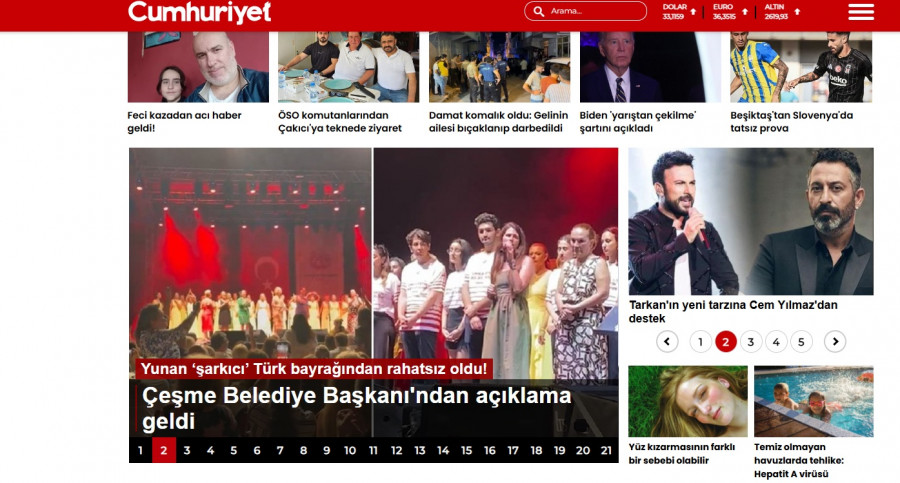Select main slider page 6

pos(257,450)
